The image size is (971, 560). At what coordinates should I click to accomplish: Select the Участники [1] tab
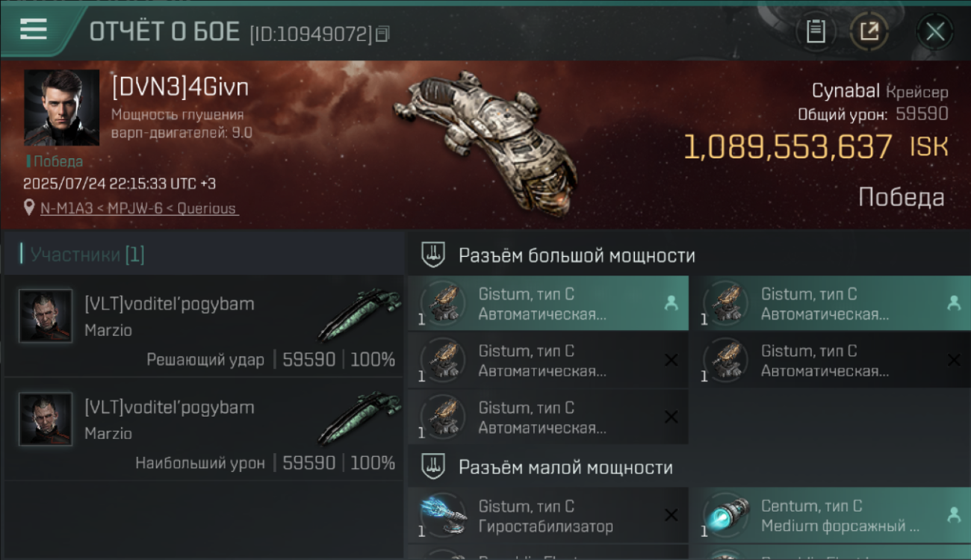pos(83,255)
